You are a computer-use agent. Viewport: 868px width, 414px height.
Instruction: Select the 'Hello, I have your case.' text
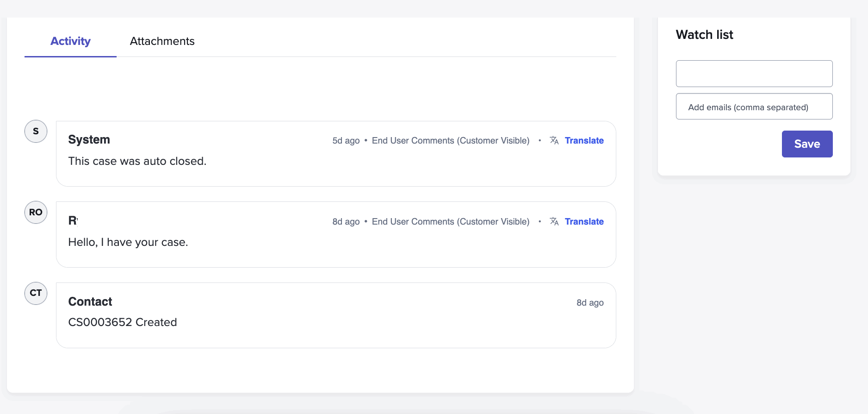click(x=128, y=242)
